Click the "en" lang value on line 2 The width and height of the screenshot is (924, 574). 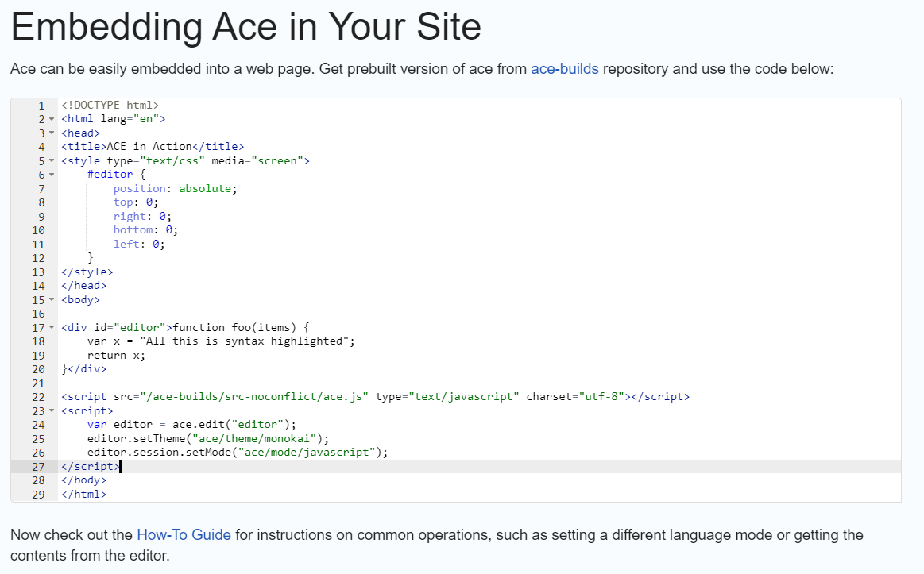pos(146,119)
